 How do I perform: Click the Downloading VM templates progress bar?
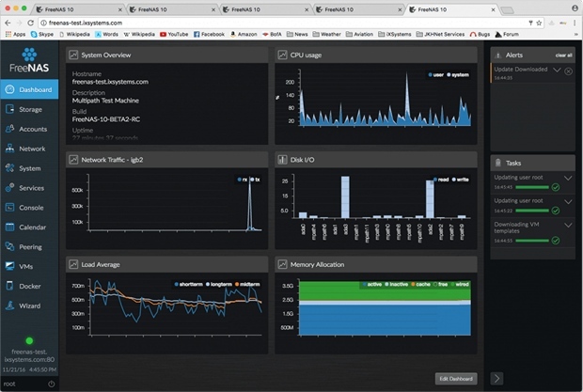click(532, 241)
